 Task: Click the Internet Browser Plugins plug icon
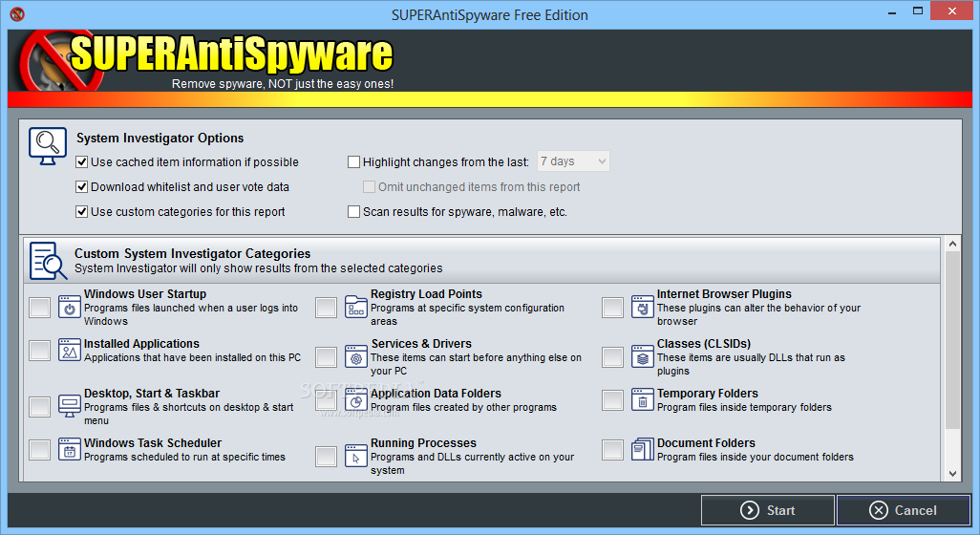(642, 307)
